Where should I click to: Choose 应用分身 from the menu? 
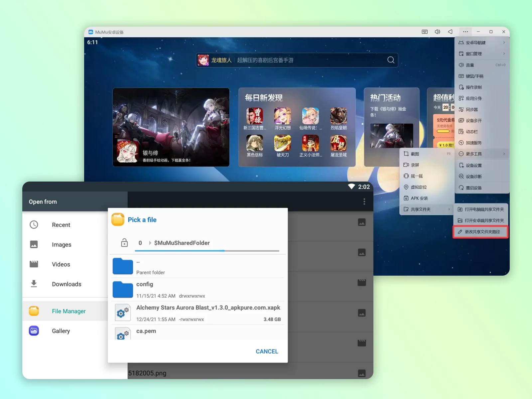tap(482, 98)
